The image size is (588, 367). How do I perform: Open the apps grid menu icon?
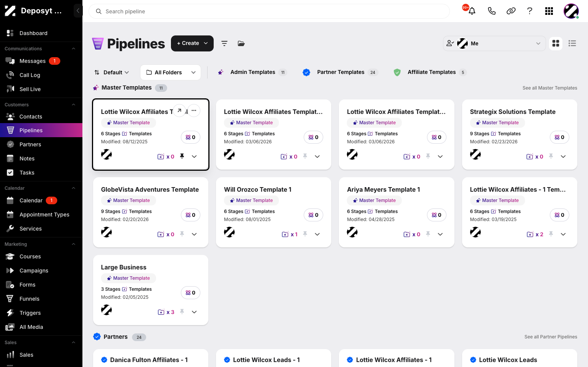point(549,11)
